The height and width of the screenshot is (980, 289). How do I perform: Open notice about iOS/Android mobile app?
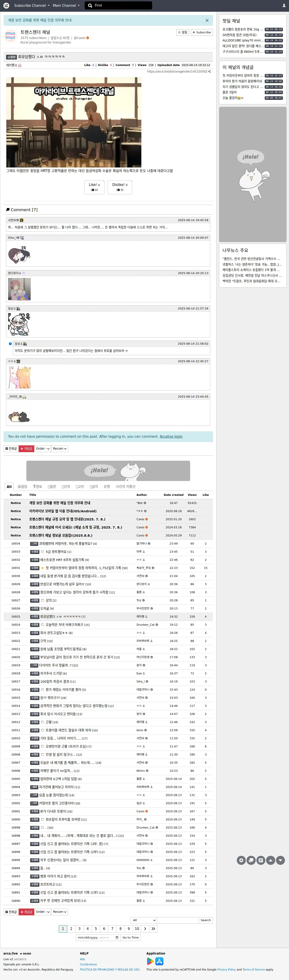pyautogui.click(x=63, y=511)
